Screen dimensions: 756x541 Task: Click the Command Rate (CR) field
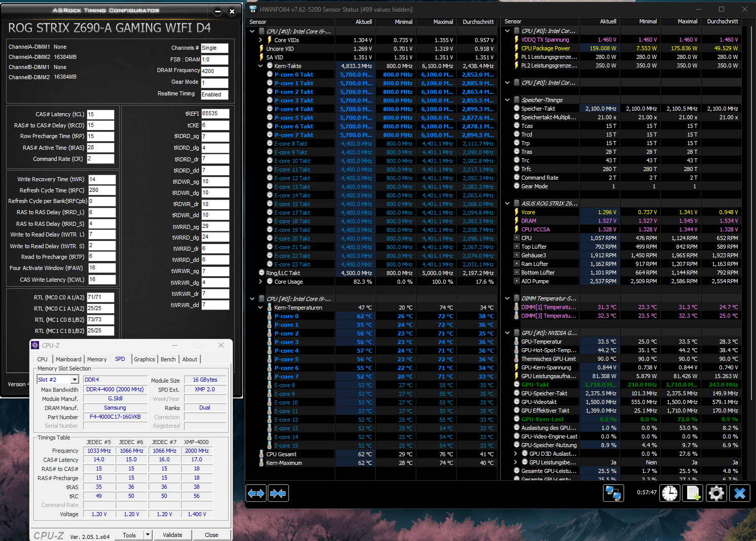pos(100,158)
